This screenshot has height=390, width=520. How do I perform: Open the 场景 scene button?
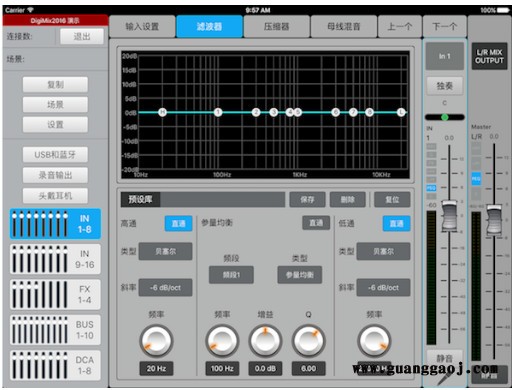pyautogui.click(x=55, y=105)
